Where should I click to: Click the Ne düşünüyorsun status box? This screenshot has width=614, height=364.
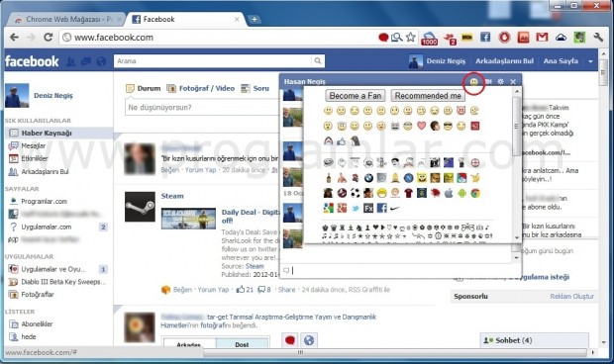click(203, 108)
